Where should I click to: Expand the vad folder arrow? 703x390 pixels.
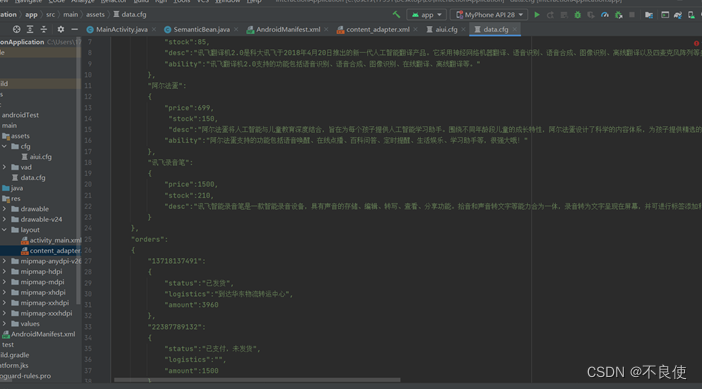pos(4,167)
